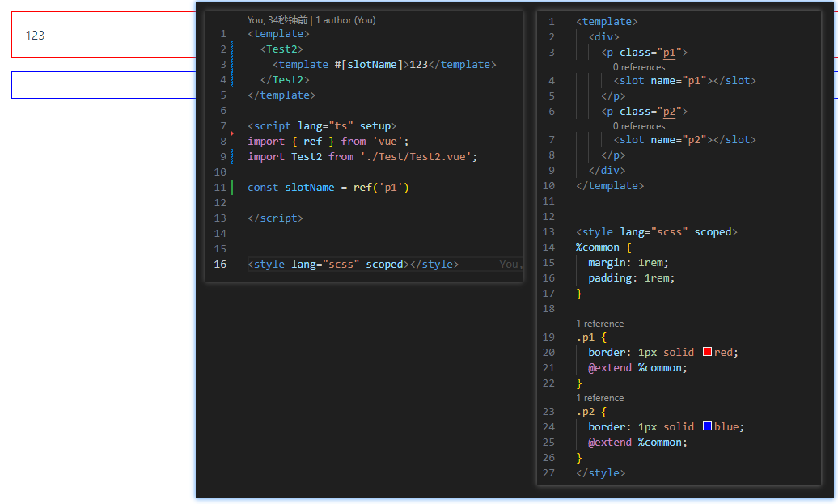This screenshot has height=504, width=838.
Task: Click '0 references' lens under class="p1"
Action: click(639, 67)
